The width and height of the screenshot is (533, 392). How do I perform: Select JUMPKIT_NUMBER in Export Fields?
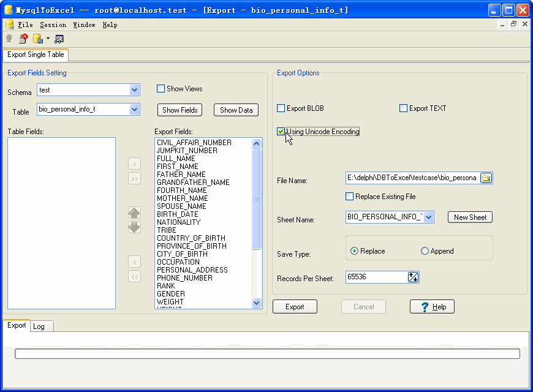(187, 151)
